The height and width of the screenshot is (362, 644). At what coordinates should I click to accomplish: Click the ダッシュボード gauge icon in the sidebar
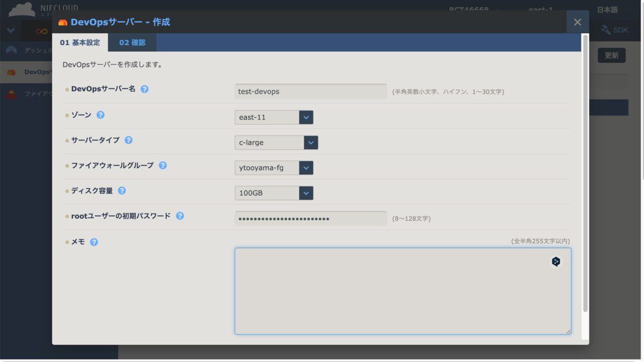tap(12, 51)
